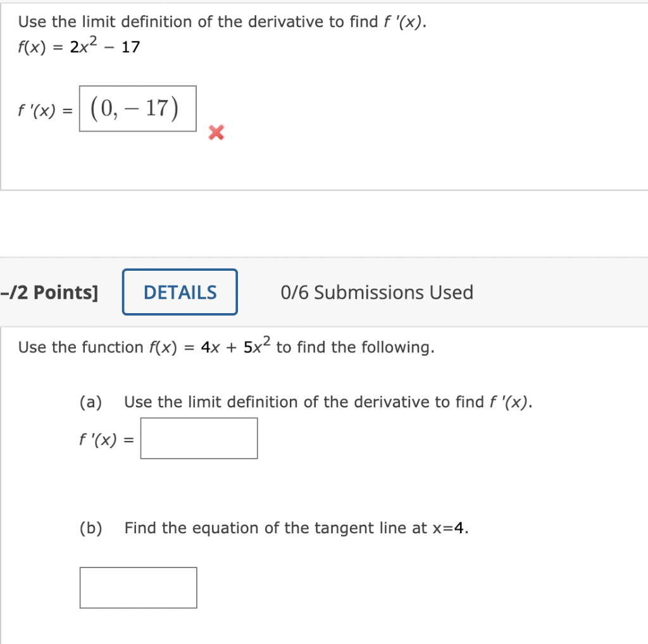The width and height of the screenshot is (648, 644).
Task: Click the function f(x) = 4x + 5x²
Action: coord(209,347)
